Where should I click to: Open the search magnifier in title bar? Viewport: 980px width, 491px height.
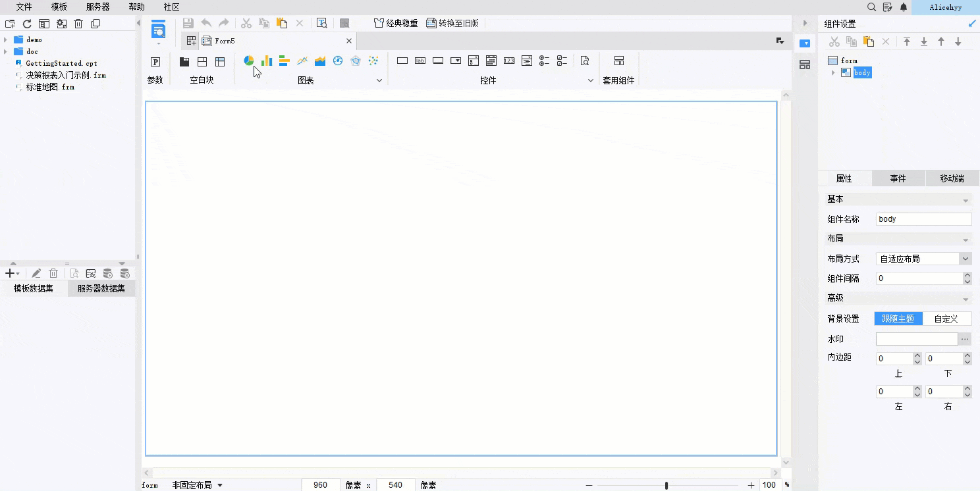(x=871, y=7)
